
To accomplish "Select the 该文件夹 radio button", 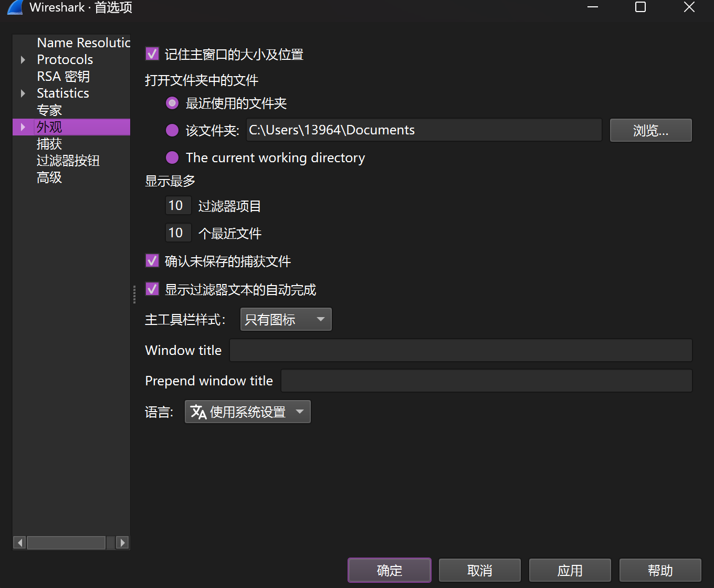I will point(172,130).
